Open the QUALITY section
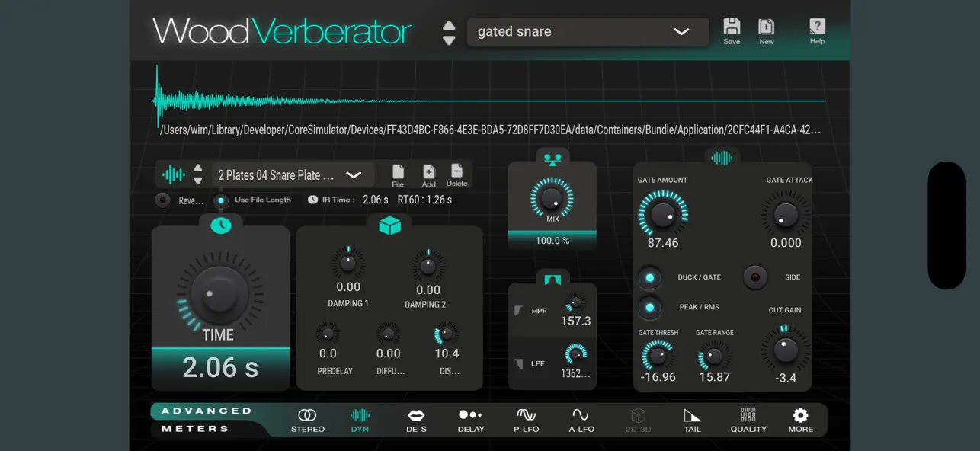 click(x=748, y=421)
